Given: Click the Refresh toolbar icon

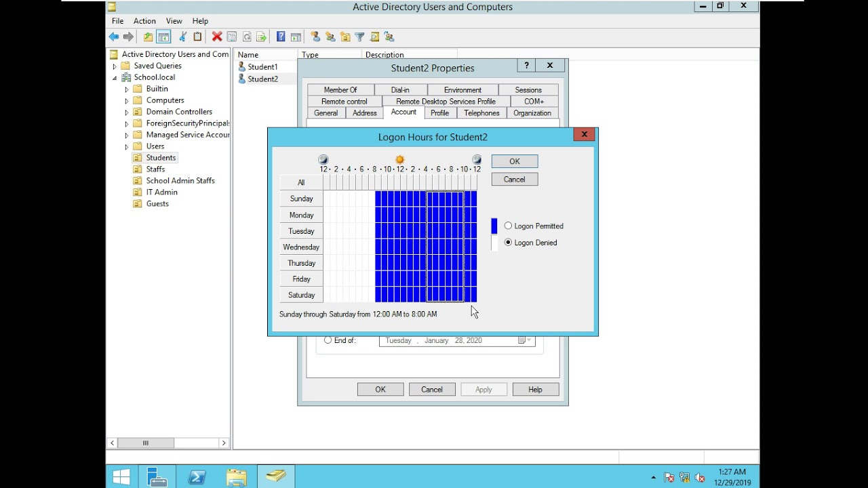Looking at the screenshot, I should coord(247,37).
